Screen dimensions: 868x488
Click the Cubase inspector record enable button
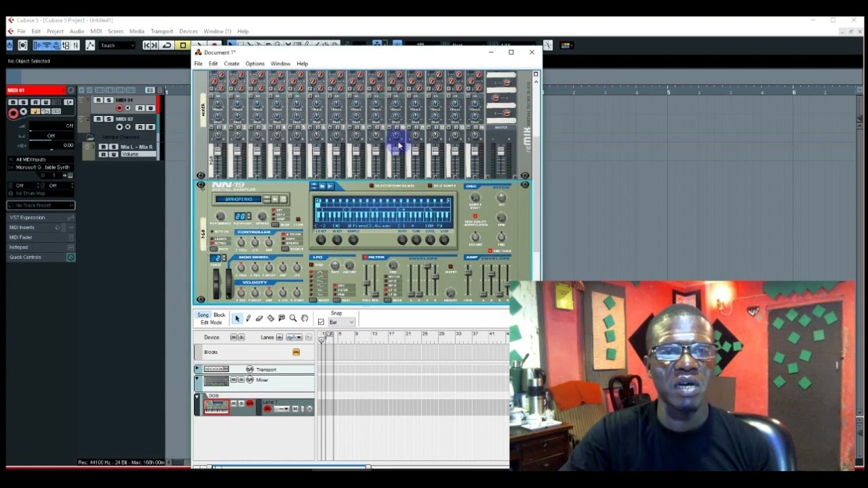click(x=13, y=114)
